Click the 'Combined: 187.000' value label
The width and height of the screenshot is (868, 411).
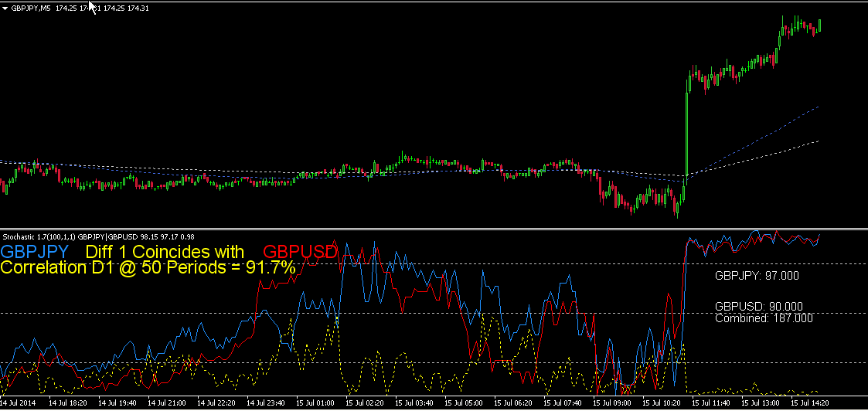(764, 318)
